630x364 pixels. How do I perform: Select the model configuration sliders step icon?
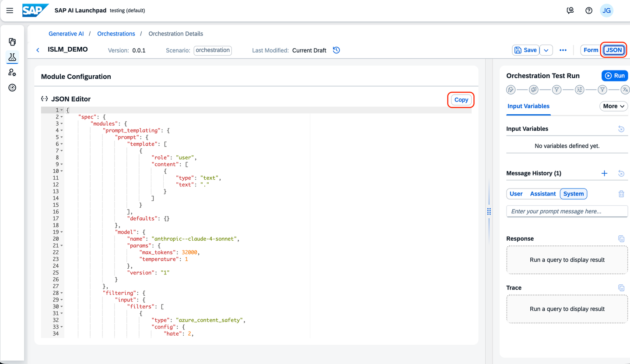pos(580,90)
